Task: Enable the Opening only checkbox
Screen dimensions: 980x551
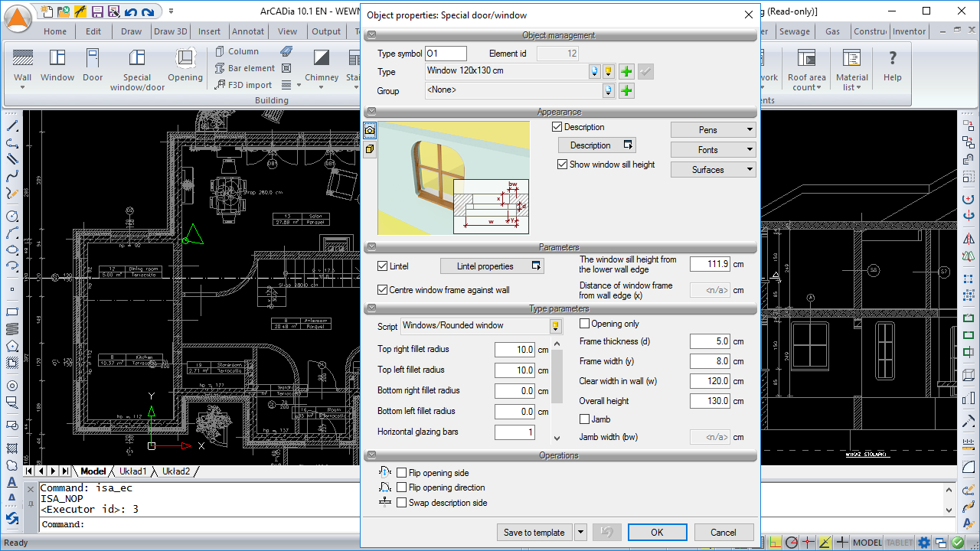Action: point(585,324)
